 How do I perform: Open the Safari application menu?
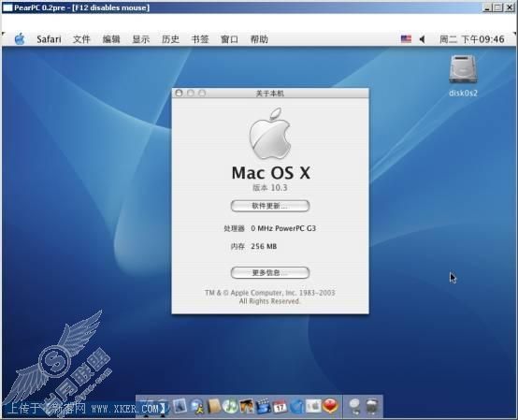[x=49, y=39]
